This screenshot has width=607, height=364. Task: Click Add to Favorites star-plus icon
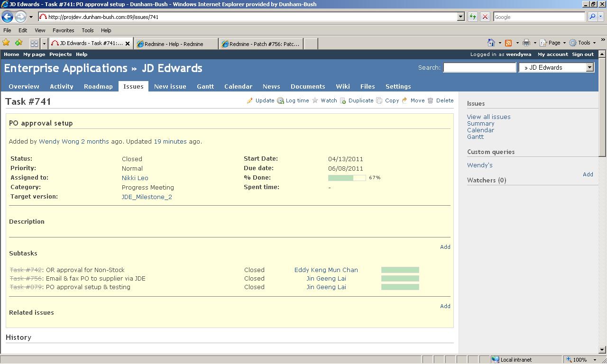pos(18,43)
